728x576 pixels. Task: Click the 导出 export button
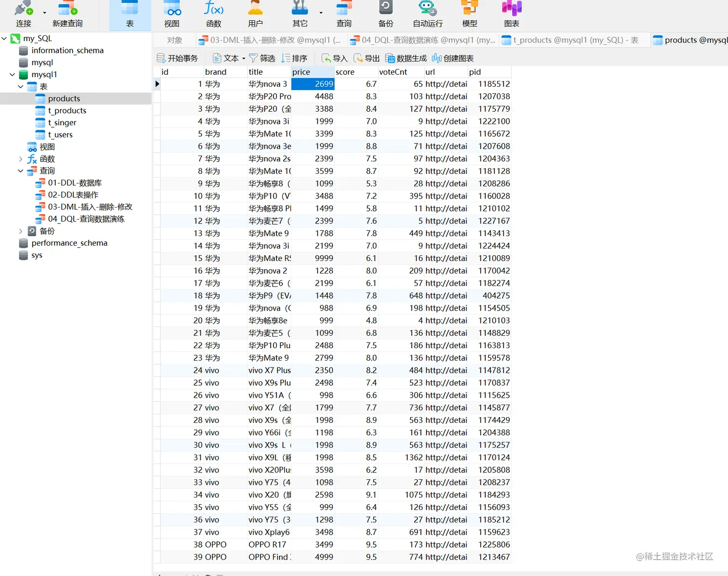tap(367, 58)
